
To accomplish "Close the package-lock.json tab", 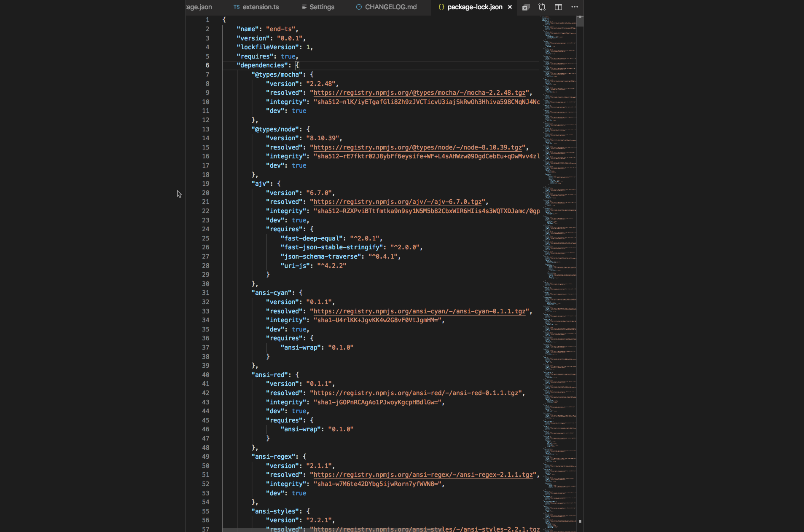I will click(510, 7).
